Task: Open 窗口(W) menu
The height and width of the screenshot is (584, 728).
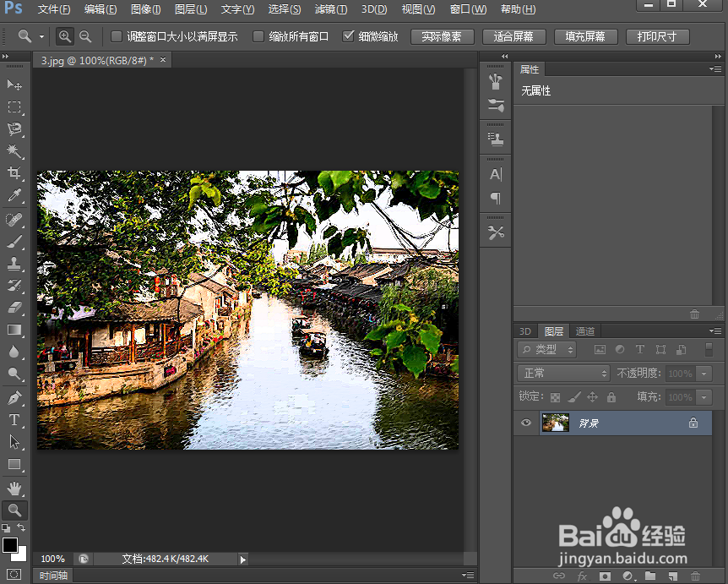Action: point(468,9)
